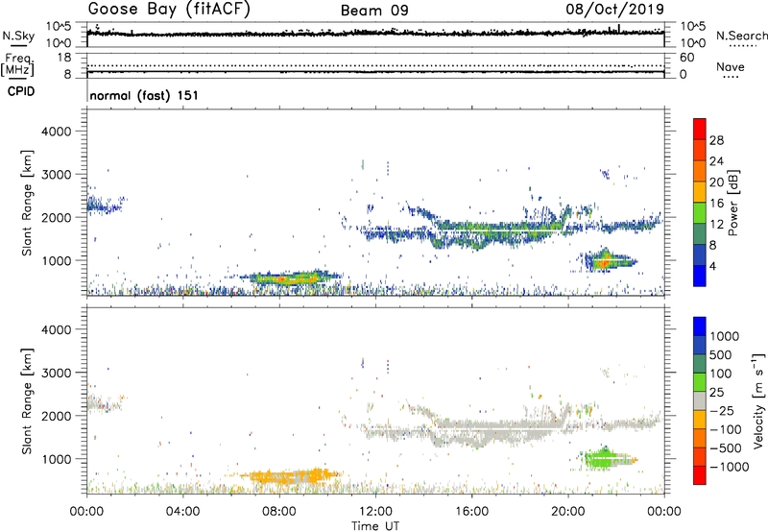Click the power panel Slant Range axis label

point(27,203)
